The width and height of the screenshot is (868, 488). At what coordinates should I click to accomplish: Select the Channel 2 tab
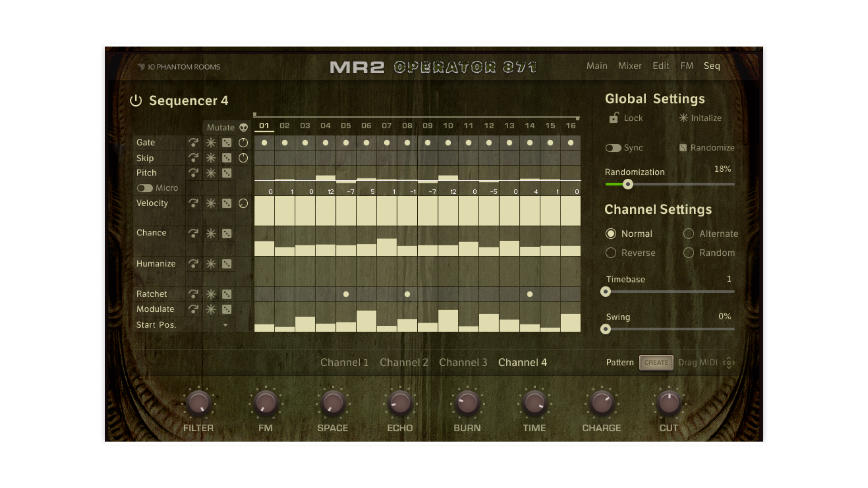click(404, 362)
